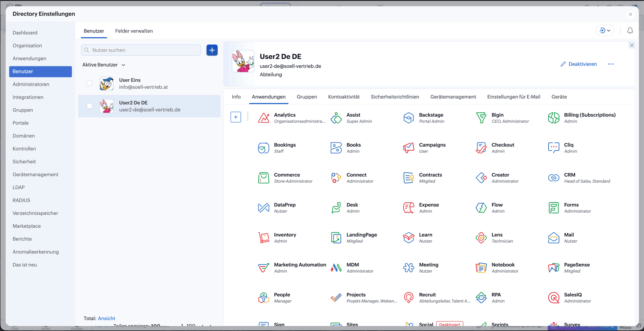Select Integrationen in the sidebar
This screenshot has width=644, height=331.
(x=40, y=97)
